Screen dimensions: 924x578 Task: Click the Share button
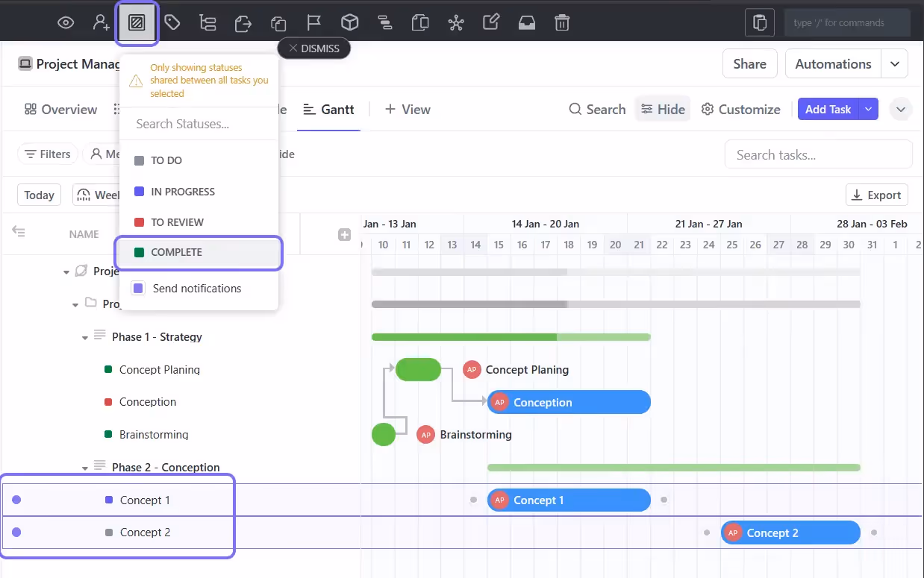[749, 63]
